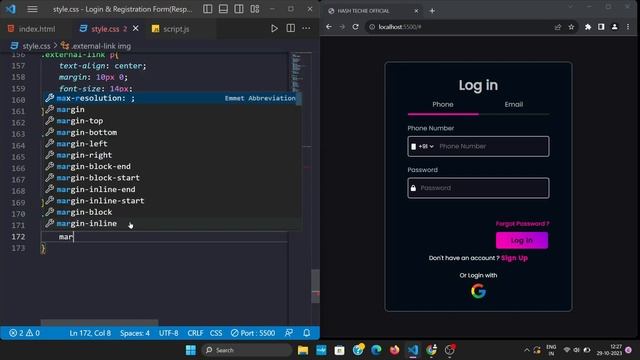The image size is (640, 360).
Task: Open browser profile icon
Action: [614, 27]
